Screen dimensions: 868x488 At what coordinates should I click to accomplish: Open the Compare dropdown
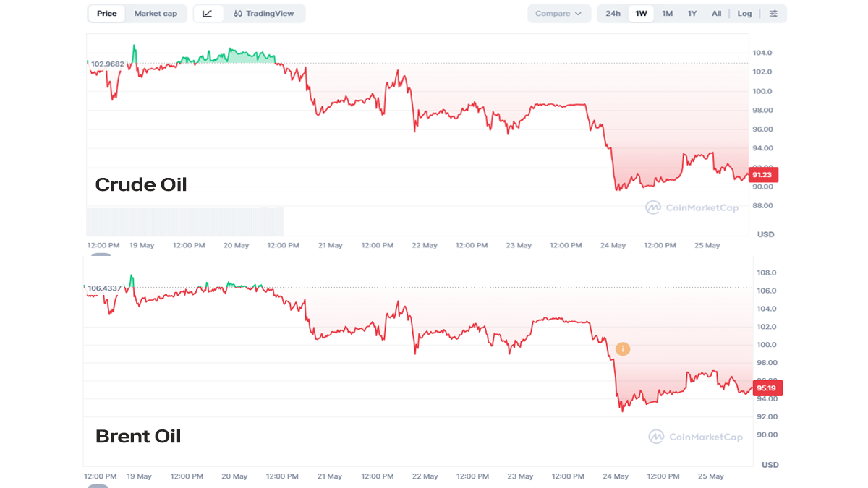pos(559,14)
